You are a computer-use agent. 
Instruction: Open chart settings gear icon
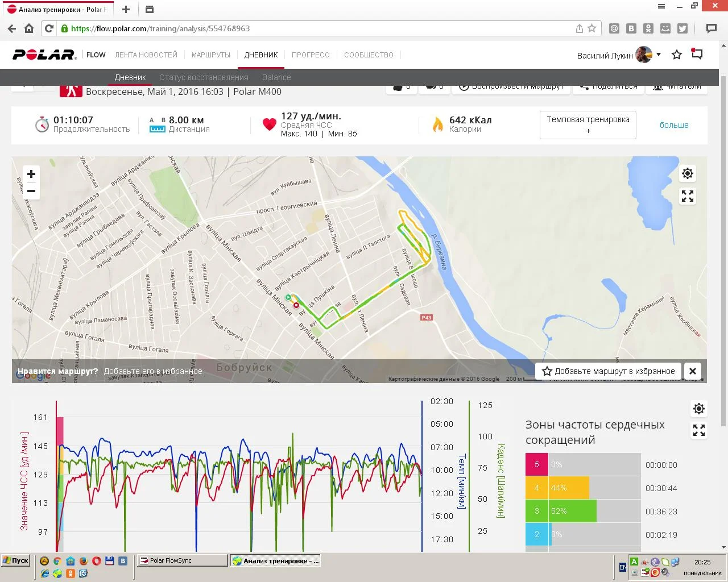(699, 408)
